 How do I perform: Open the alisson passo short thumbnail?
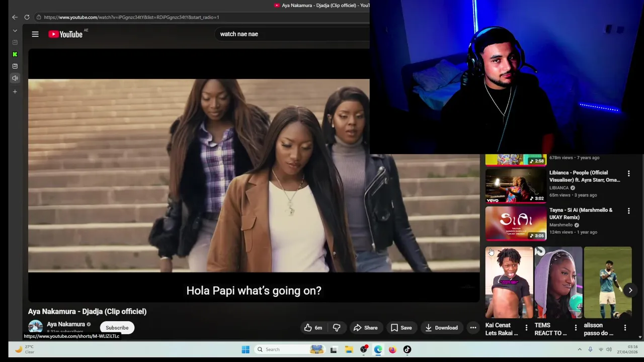tap(608, 283)
